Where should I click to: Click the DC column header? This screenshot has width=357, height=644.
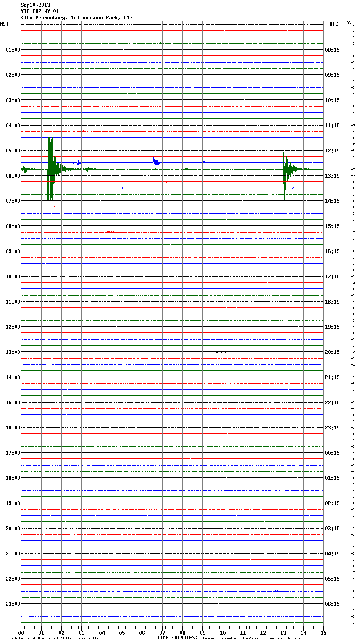coord(349,22)
